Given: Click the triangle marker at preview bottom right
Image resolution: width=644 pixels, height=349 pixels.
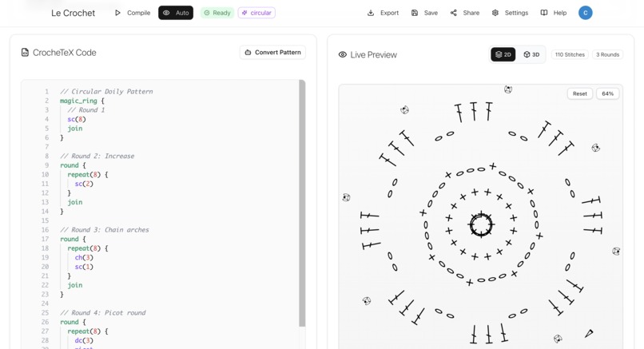Looking at the screenshot, I should coord(589,333).
